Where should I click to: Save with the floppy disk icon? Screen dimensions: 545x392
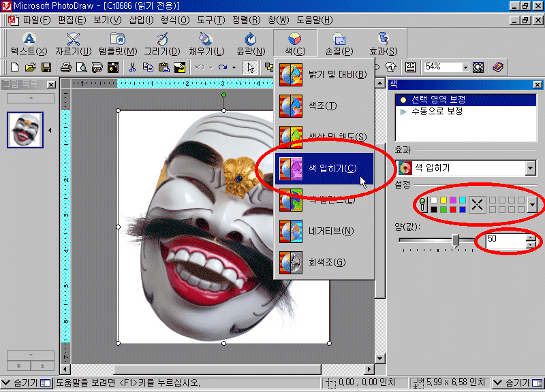click(46, 67)
